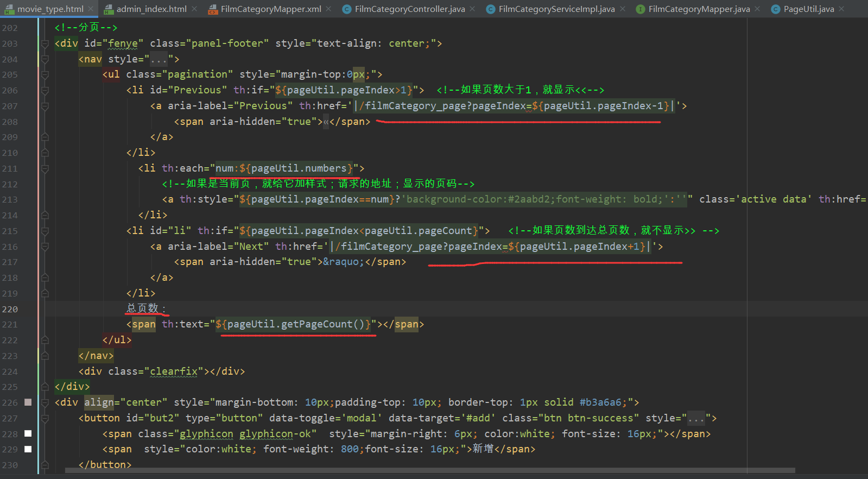Open the FilmCategoryController.java tab

[410, 9]
